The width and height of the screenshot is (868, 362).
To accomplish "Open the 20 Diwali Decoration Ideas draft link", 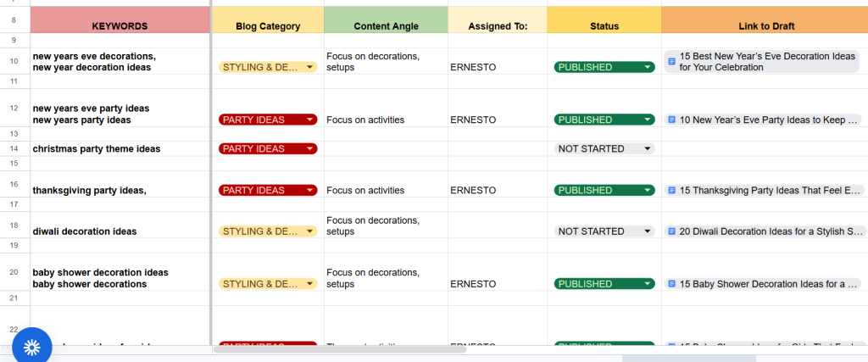I will tap(764, 231).
